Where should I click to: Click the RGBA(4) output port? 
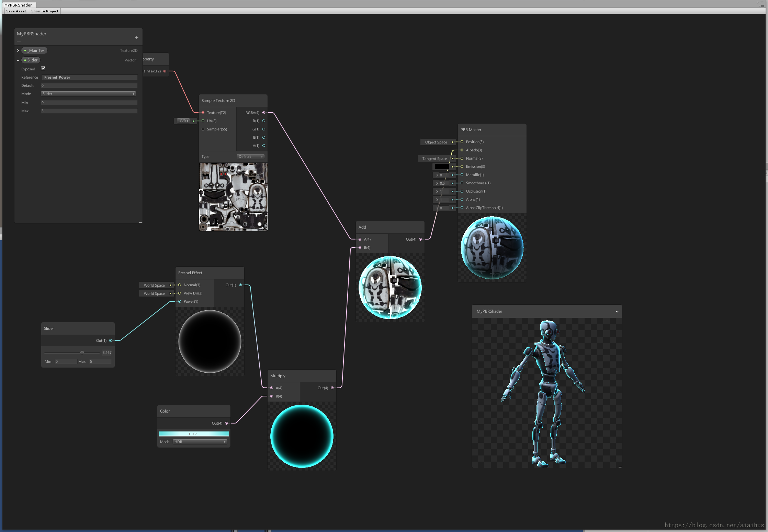click(264, 113)
